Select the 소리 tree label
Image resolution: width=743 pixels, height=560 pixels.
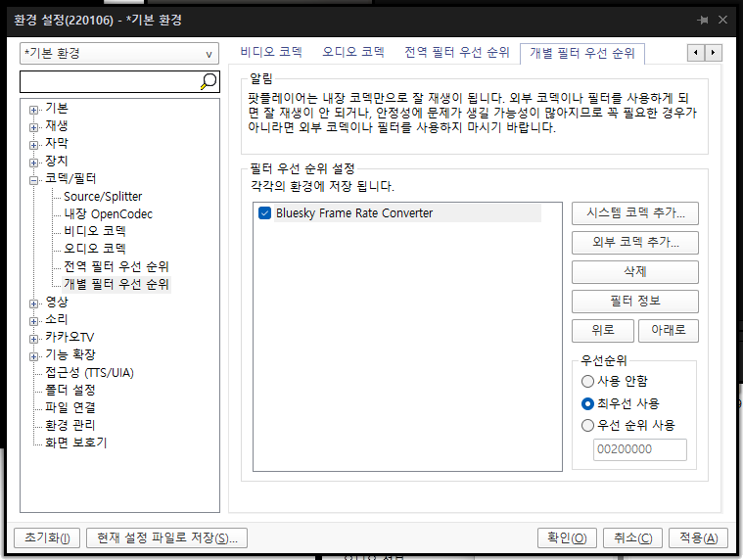pos(57,320)
